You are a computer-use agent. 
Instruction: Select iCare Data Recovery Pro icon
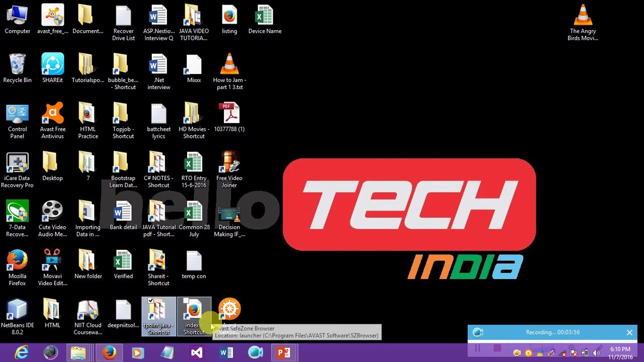pos(17,170)
